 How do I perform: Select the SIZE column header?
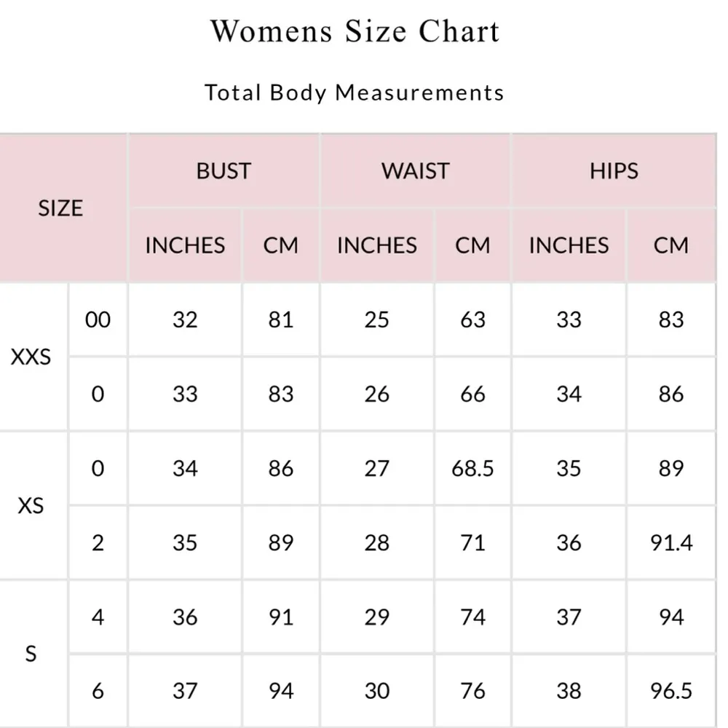point(60,208)
